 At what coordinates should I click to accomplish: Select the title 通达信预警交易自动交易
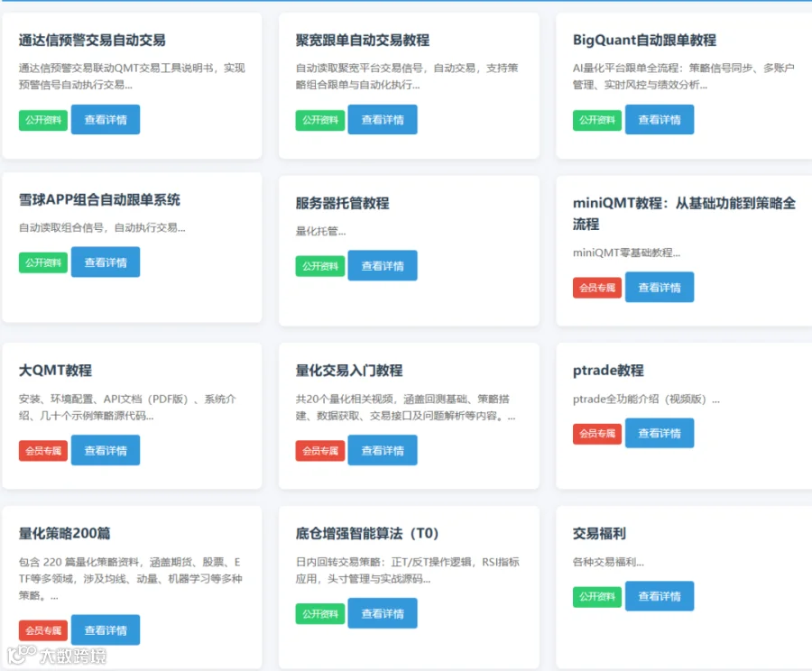point(92,41)
